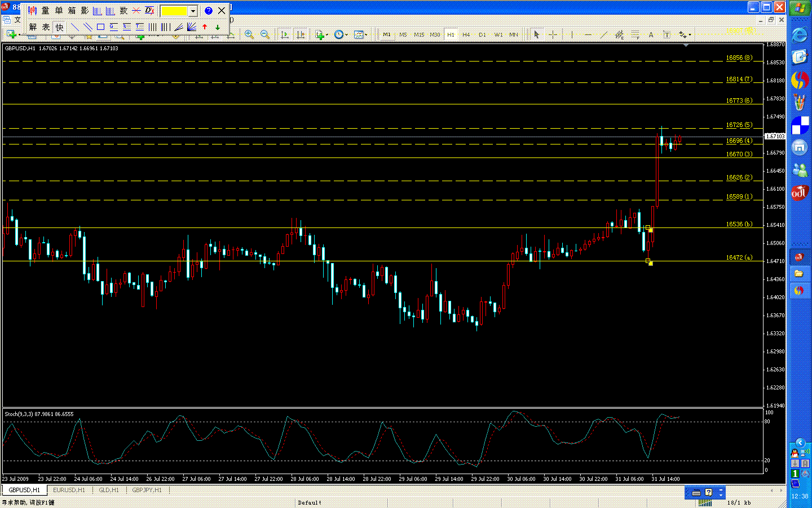The image size is (812, 508).
Task: Select the H1 timeframe button
Action: pos(451,34)
